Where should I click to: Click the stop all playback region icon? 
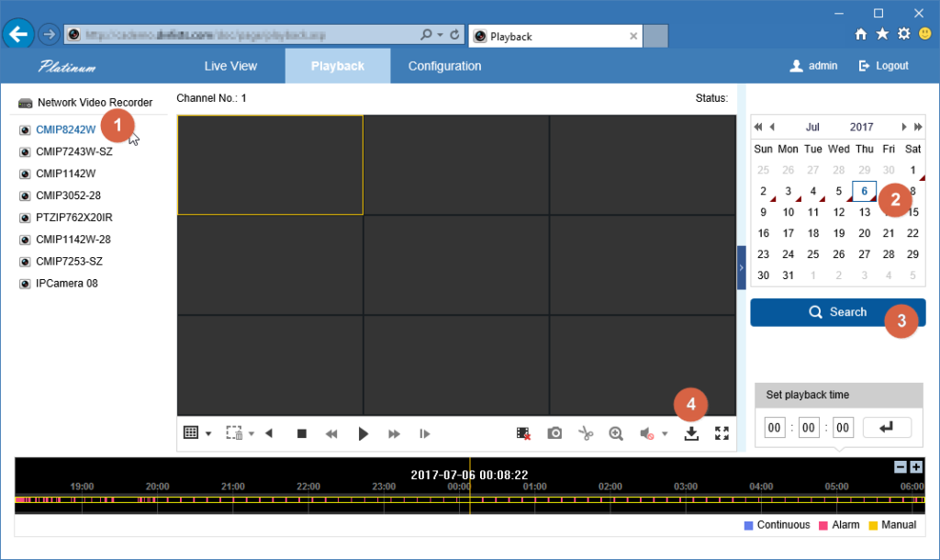(234, 433)
